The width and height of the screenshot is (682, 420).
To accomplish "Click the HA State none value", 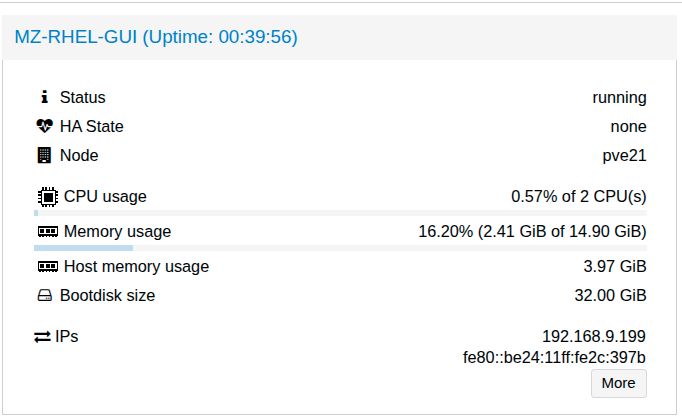I will [x=628, y=127].
